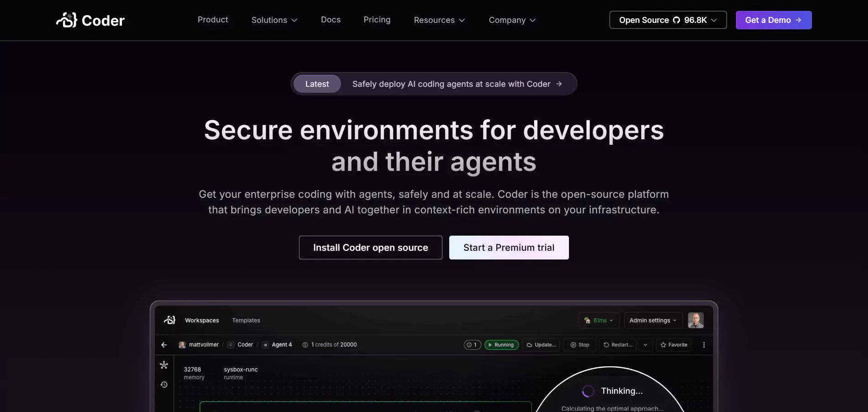Switch to the Workspaces tab
The image size is (868, 412).
(202, 320)
